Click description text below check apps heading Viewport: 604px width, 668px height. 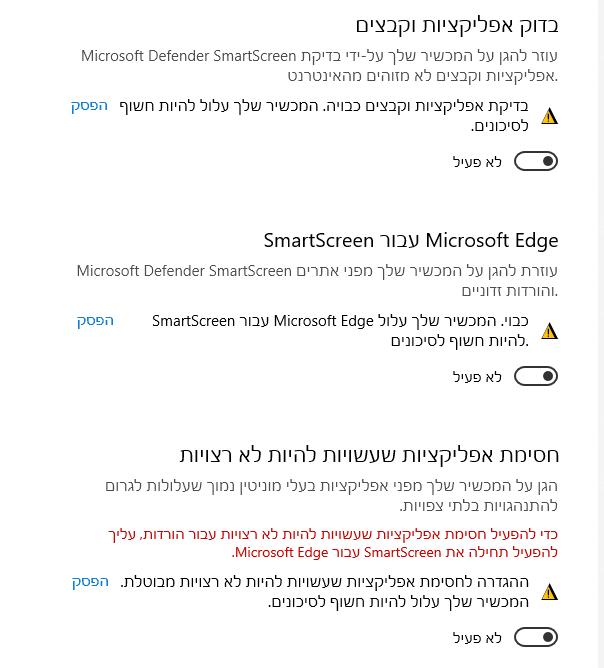[318, 64]
